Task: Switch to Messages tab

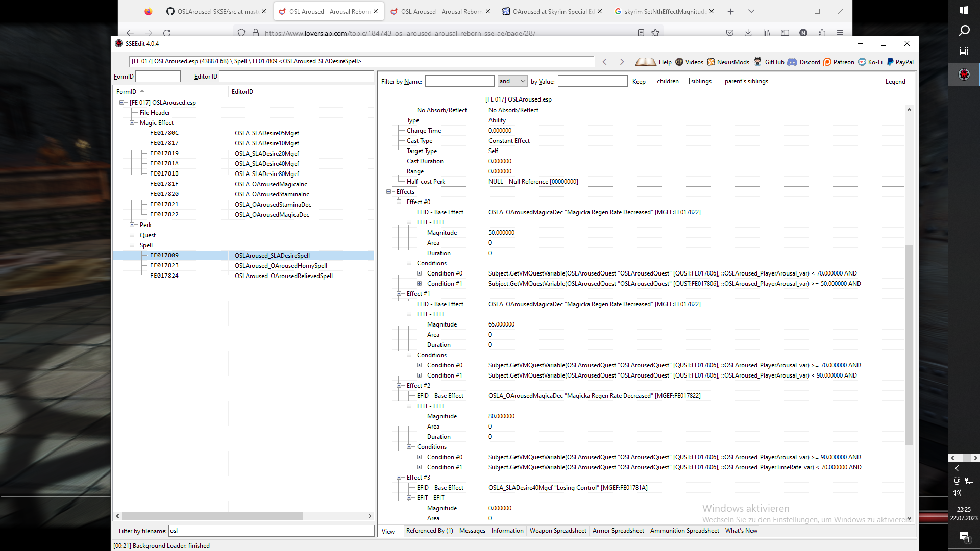Action: tap(472, 531)
